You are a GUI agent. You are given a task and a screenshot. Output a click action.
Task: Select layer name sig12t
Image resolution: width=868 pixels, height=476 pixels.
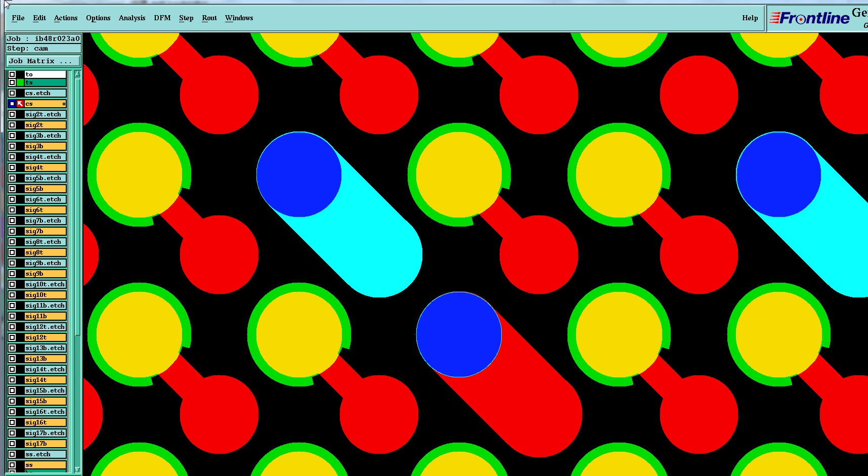coord(46,337)
